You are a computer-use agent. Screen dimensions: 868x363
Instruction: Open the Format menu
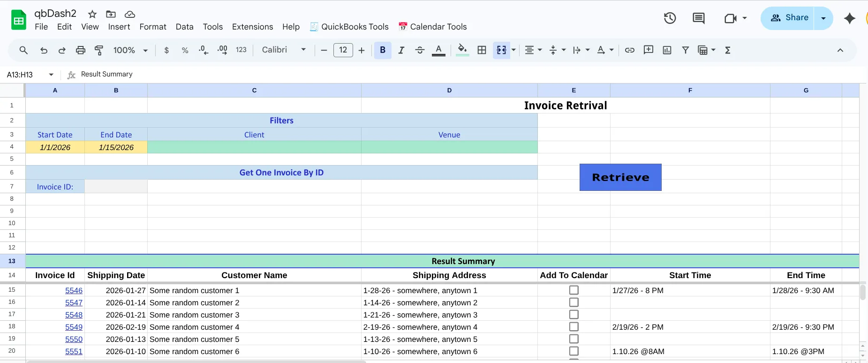coord(153,27)
